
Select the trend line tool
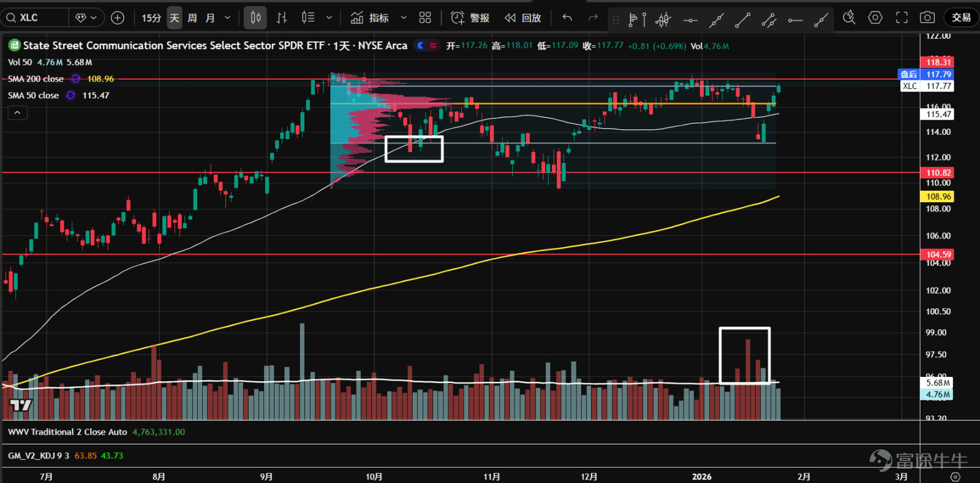pos(742,20)
